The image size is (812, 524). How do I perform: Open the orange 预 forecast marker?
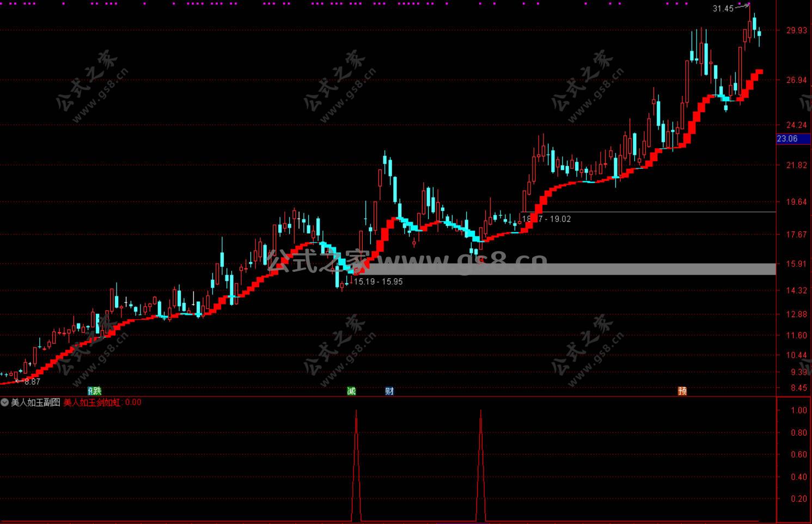(x=682, y=391)
